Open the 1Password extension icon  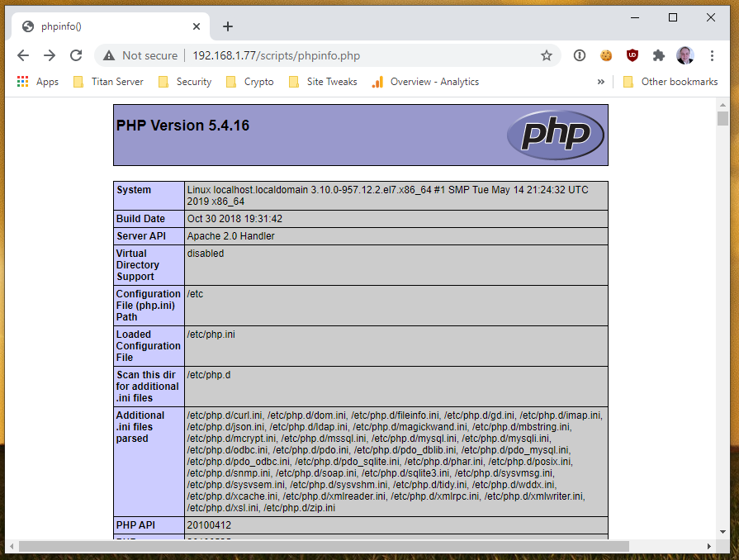coord(580,55)
